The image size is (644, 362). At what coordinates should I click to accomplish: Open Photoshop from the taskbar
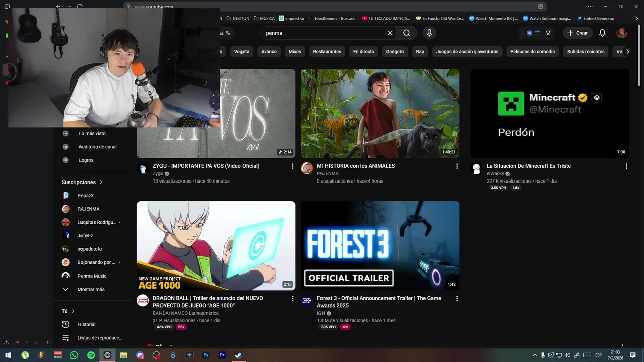[x=206, y=355]
